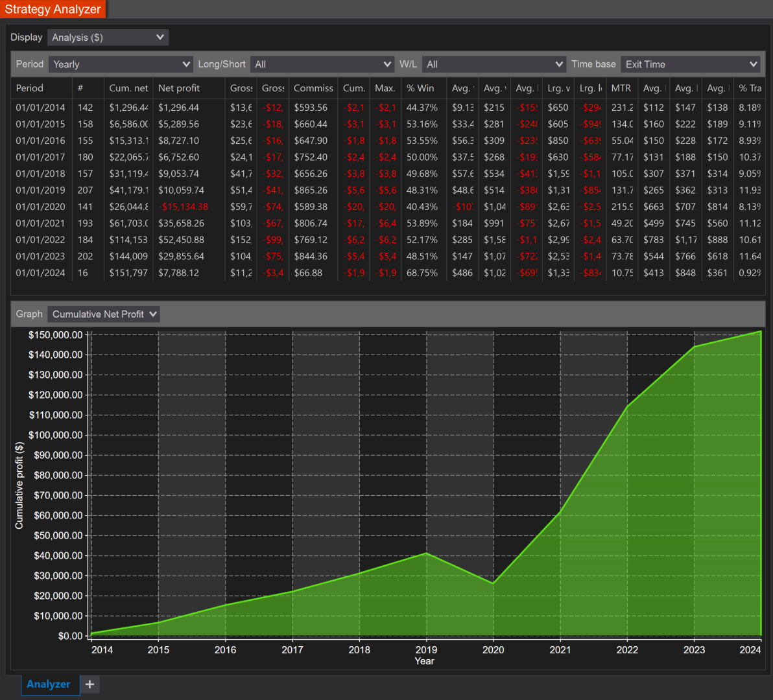Click the $100,000.00 y-axis label
This screenshot has width=773, height=700.
pos(56,435)
